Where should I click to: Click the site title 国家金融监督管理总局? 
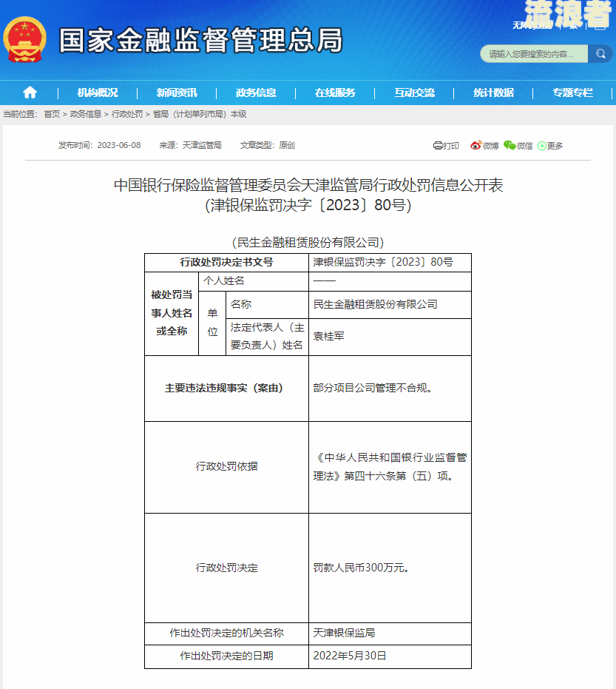200,40
